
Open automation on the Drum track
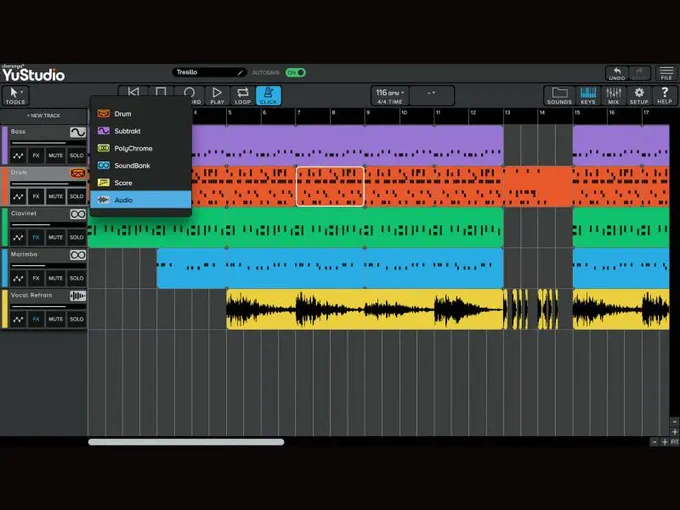tap(18, 196)
